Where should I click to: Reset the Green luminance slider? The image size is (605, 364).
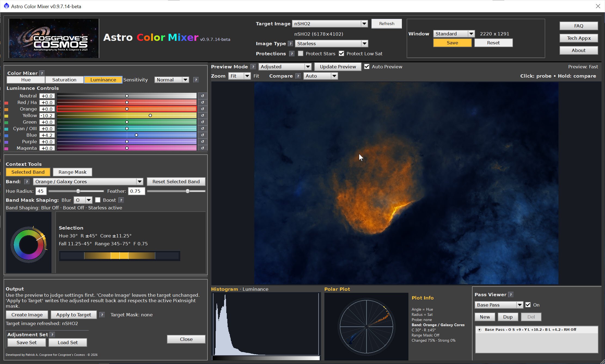(x=202, y=122)
